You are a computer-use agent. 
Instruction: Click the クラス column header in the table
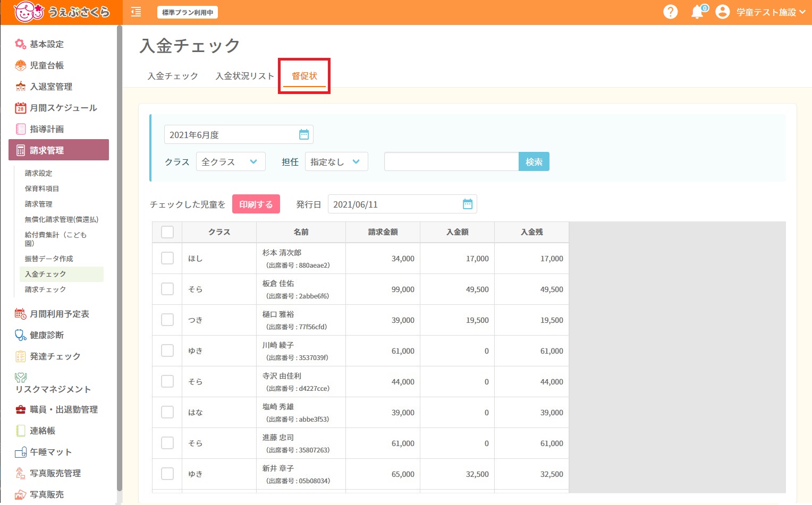(219, 232)
